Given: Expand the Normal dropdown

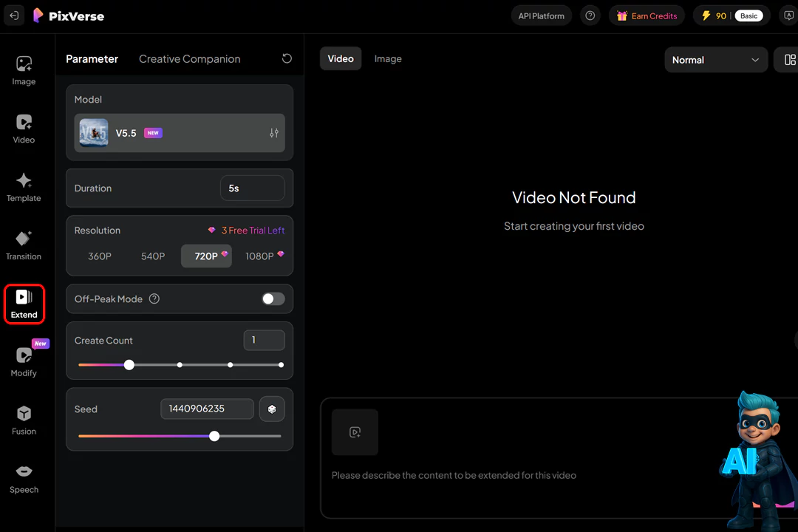Looking at the screenshot, I should 716,60.
